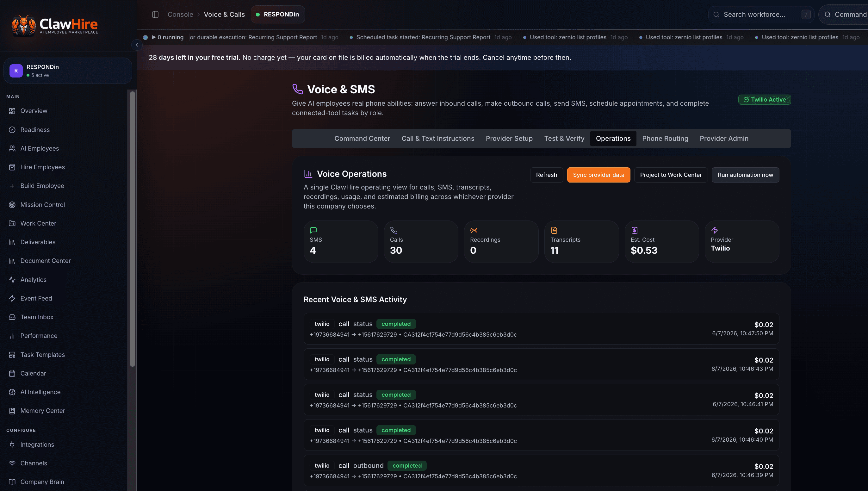This screenshot has height=491, width=868.
Task: Click the Event Feed lightning icon
Action: (12, 298)
